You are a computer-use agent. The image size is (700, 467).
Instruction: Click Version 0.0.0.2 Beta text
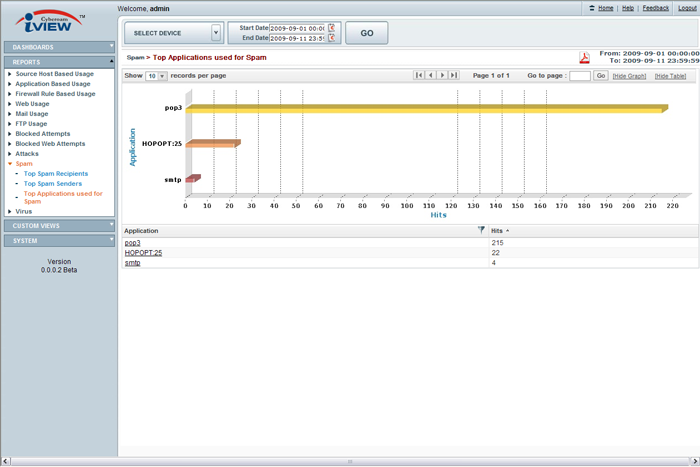pos(59,266)
